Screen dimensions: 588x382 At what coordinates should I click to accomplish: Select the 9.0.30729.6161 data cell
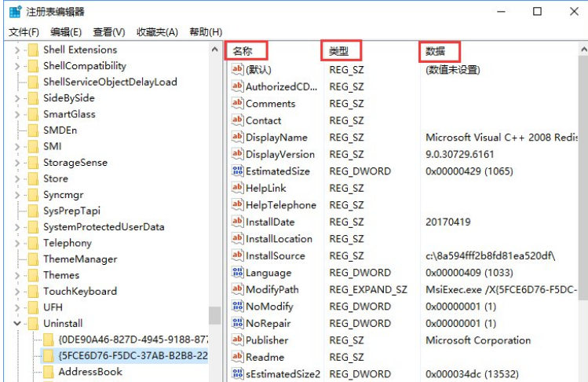tap(460, 154)
